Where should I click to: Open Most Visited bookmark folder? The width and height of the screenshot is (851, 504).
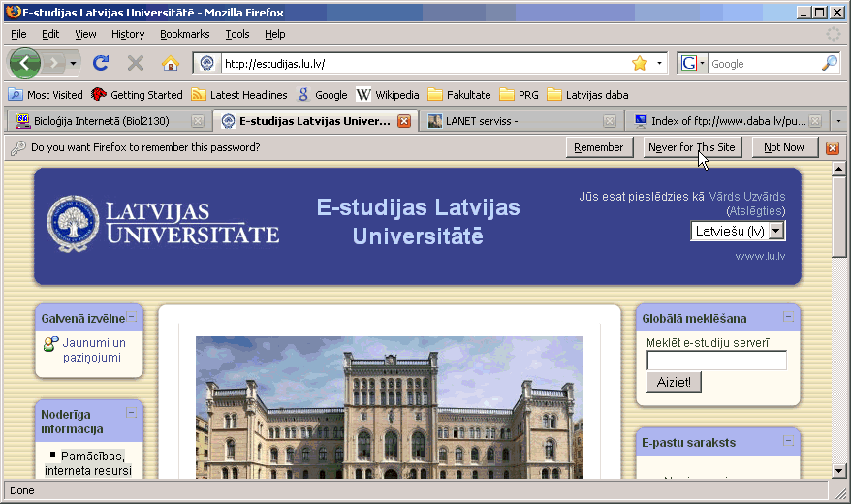tap(46, 95)
